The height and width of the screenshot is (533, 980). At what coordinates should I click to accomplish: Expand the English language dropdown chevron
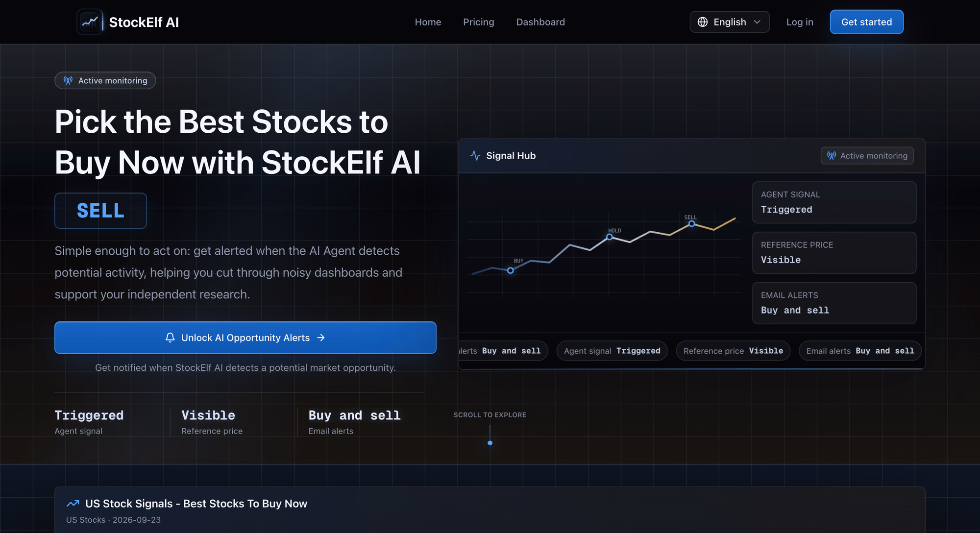[x=757, y=22]
